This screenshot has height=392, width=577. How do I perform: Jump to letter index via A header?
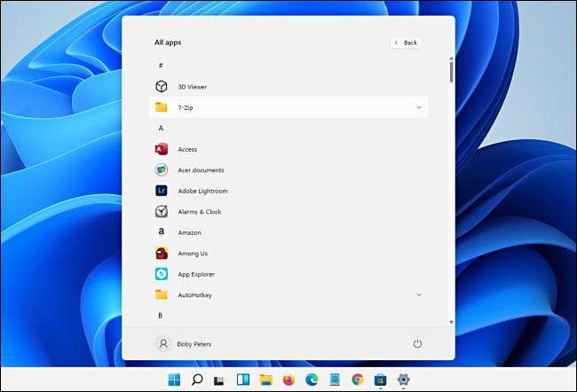point(161,128)
